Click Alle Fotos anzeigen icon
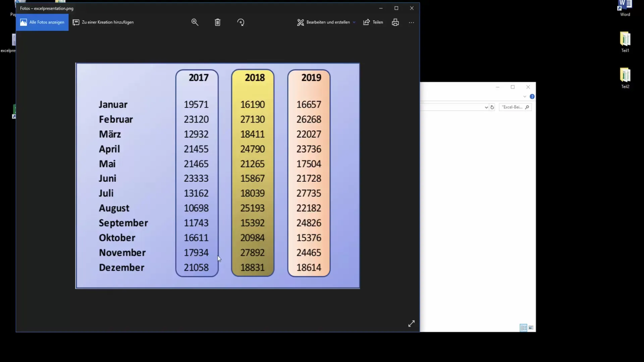Screen dimensions: 644x362 (23, 22)
